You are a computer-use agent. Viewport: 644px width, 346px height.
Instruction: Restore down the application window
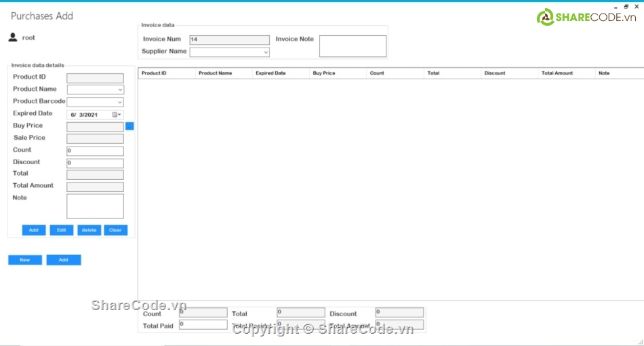coord(626,6)
